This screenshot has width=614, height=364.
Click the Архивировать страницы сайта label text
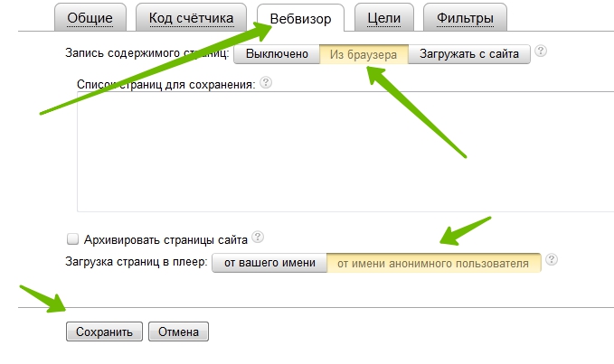tap(165, 239)
